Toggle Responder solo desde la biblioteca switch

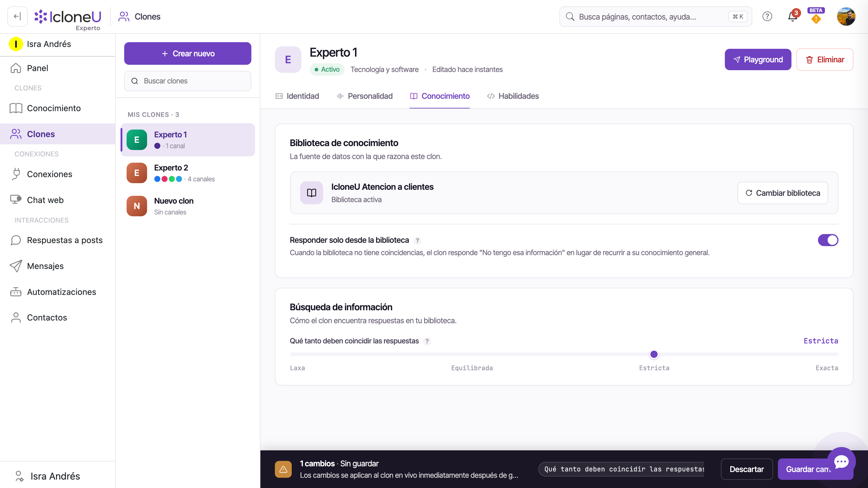tap(828, 240)
